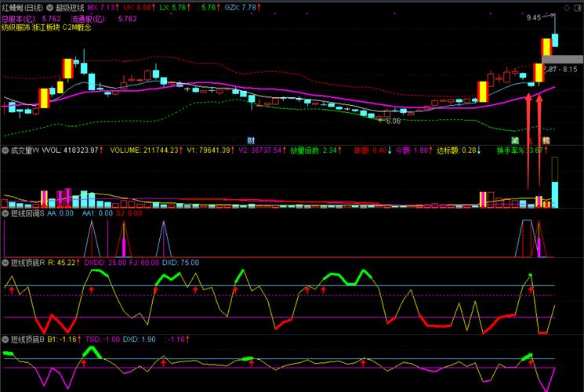Screen dimensions: 584x392
Task: Select the 超级短线 indicator name
Action: tap(70, 7)
